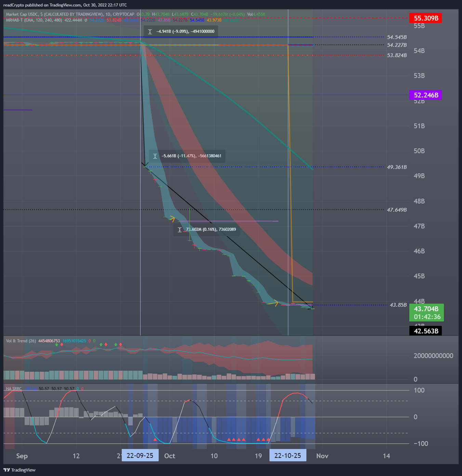Click the 53.824B level label

(x=397, y=55)
